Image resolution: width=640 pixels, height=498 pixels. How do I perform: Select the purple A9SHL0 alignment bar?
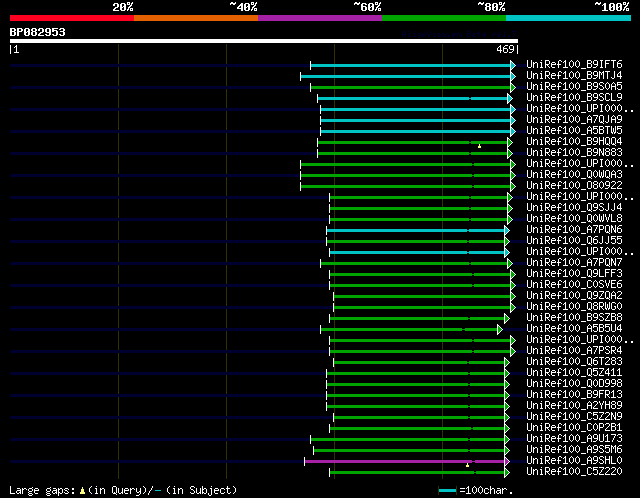pyautogui.click(x=404, y=461)
